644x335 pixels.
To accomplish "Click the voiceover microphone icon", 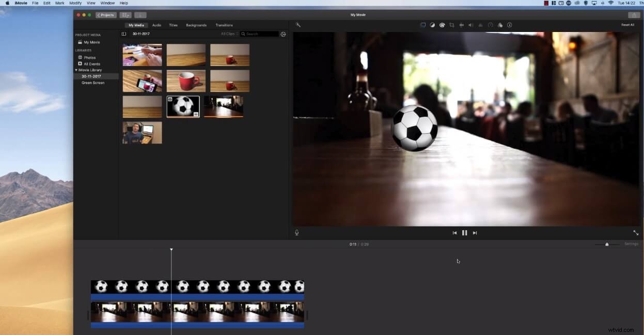I will pos(297,232).
